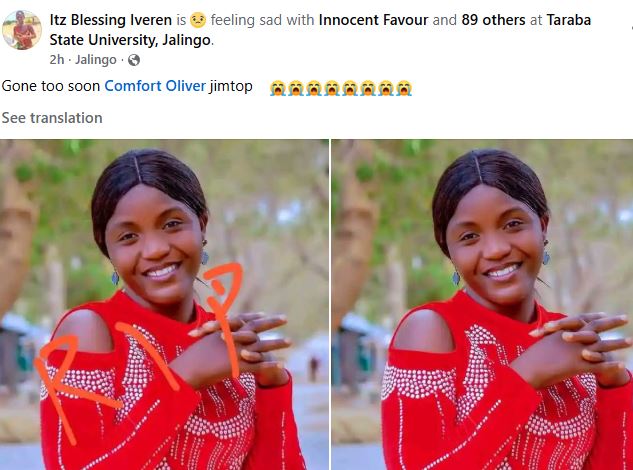Open Innocent Favour's tagged profile
633x470 pixels.
tap(375, 19)
